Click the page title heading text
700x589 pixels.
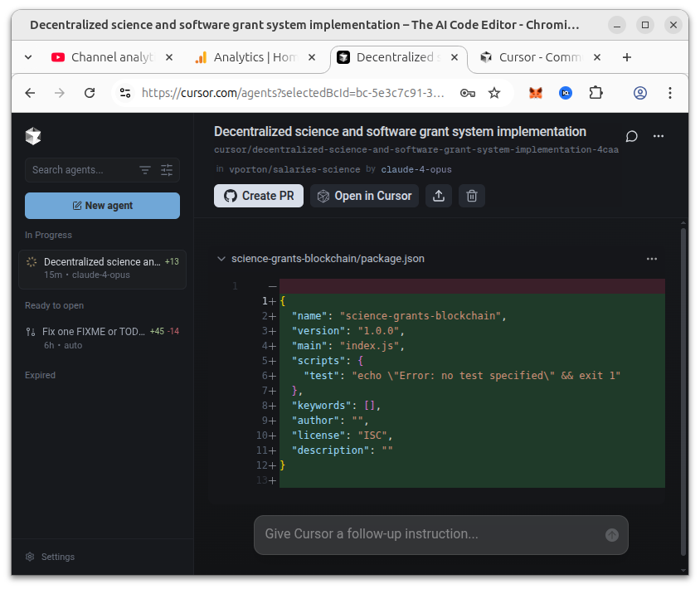pos(400,132)
